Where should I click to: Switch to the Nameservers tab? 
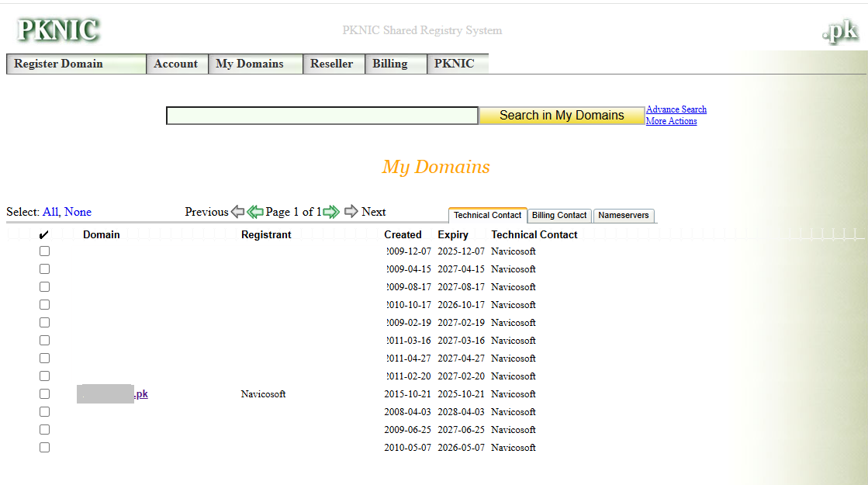624,216
